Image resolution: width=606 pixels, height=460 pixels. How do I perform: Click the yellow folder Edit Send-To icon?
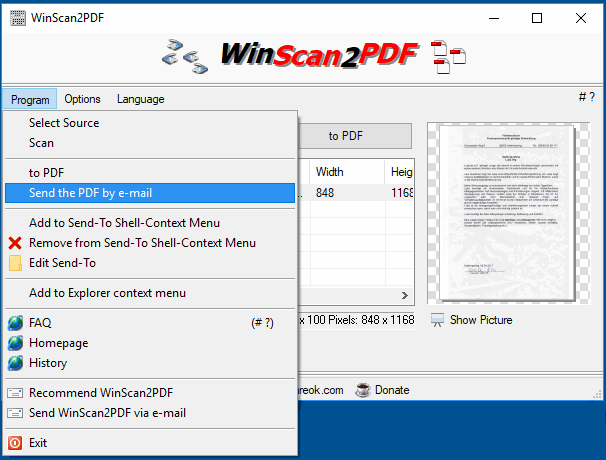pyautogui.click(x=15, y=263)
